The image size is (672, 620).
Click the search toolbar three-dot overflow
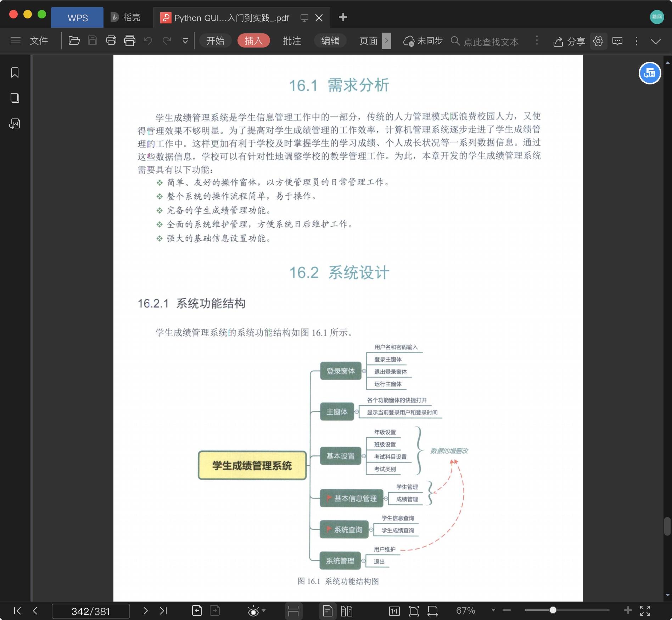click(x=537, y=40)
